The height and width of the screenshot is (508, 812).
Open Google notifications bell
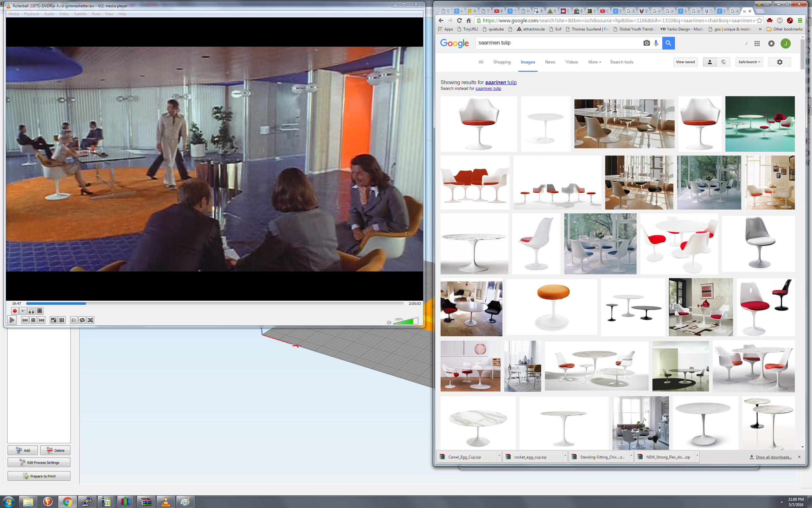pos(771,43)
